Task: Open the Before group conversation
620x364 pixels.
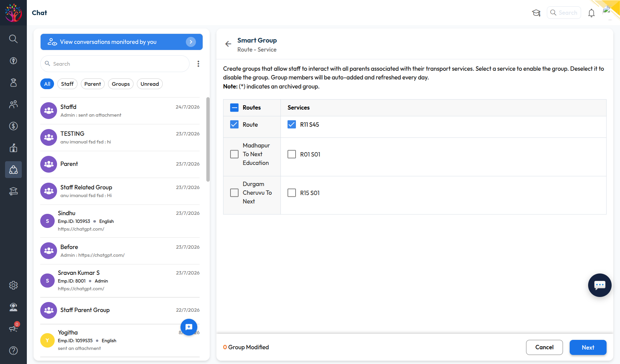Action: [x=120, y=251]
